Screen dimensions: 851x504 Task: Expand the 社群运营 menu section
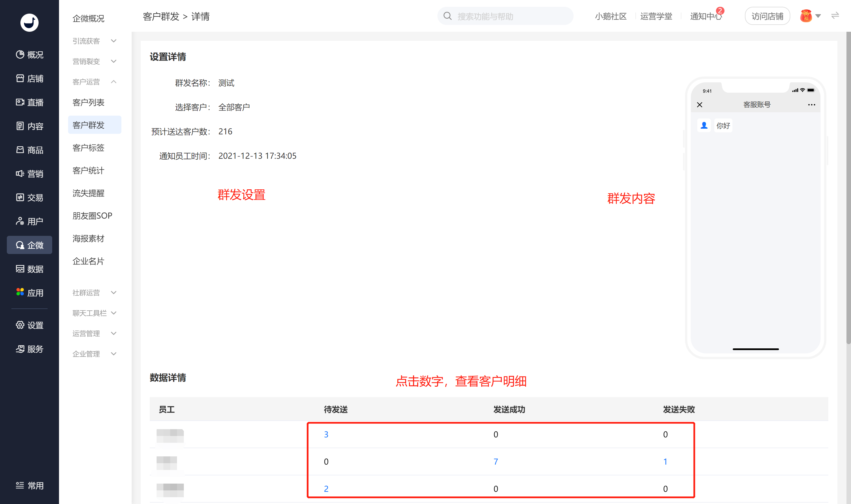pos(94,293)
